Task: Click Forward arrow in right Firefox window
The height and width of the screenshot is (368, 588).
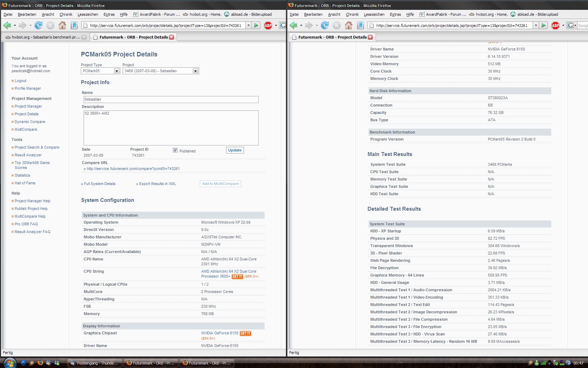Action: click(x=309, y=25)
